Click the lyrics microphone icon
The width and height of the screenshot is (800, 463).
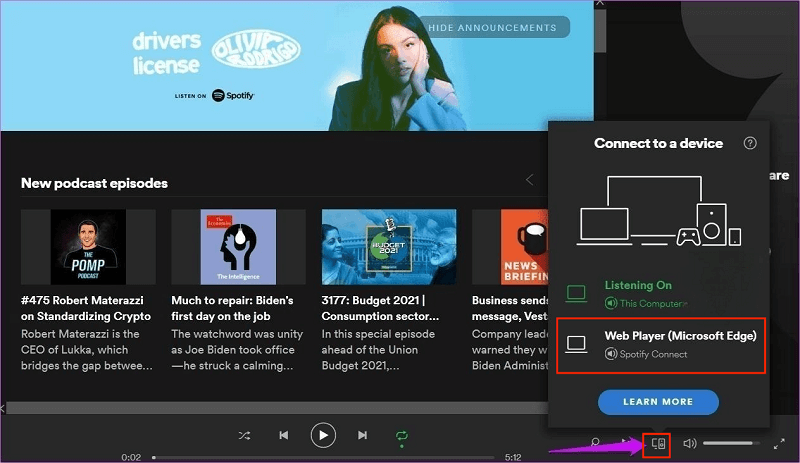(x=595, y=443)
